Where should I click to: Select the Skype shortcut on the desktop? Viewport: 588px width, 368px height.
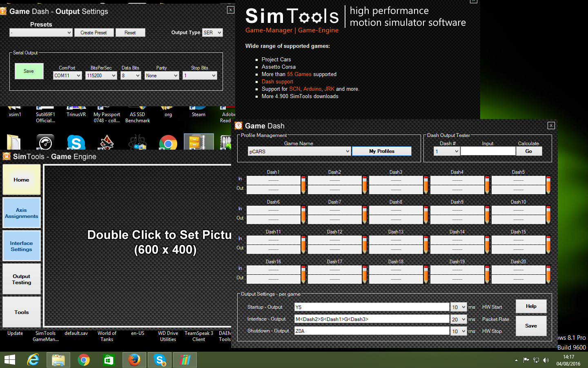pyautogui.click(x=76, y=142)
